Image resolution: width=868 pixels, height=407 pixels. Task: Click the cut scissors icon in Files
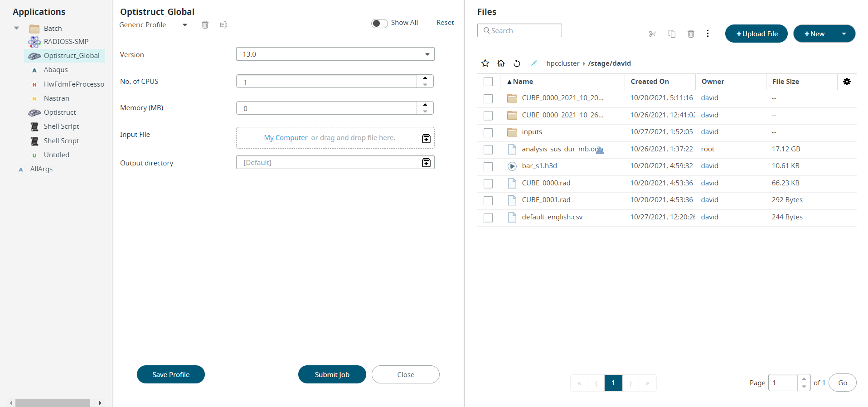[x=653, y=34]
